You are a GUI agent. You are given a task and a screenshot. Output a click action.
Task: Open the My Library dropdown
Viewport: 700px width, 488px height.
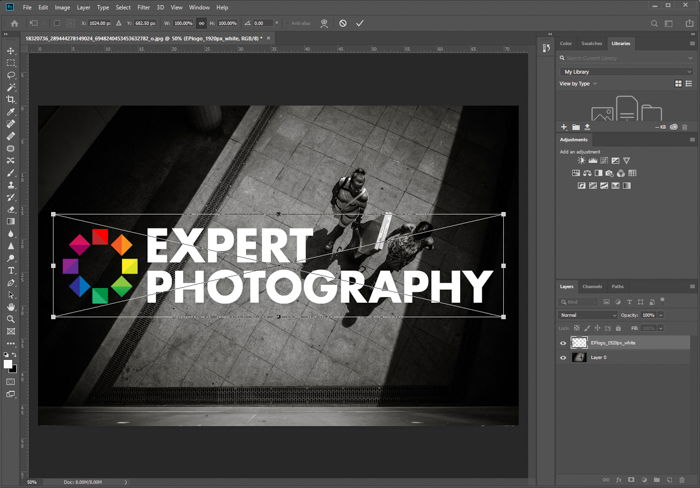pos(625,72)
